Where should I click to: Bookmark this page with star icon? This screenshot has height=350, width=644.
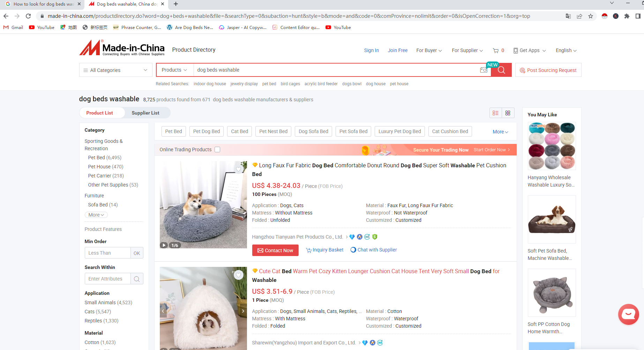coord(591,16)
